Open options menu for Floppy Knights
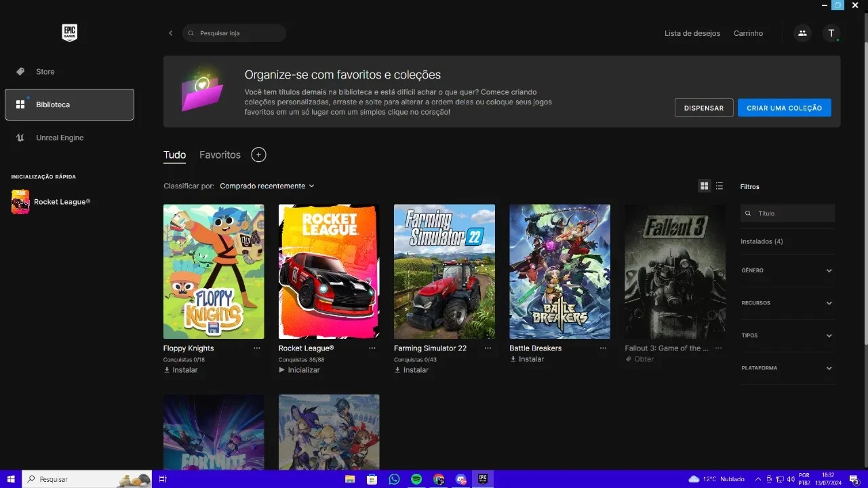Screen dimensions: 868x488 257,348
